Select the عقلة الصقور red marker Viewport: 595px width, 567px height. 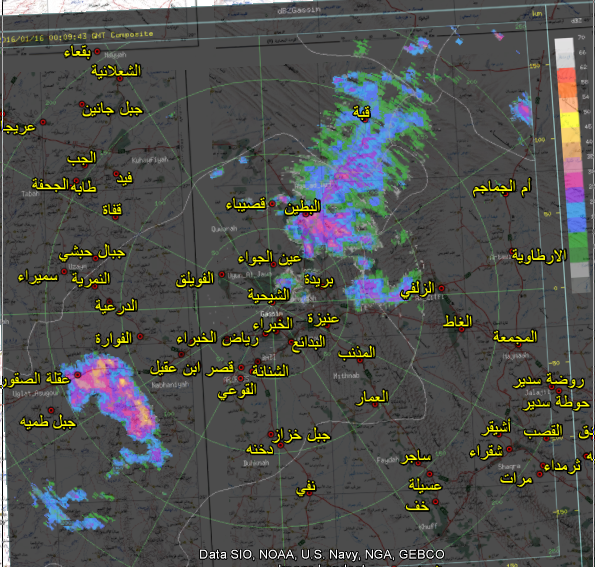(77, 375)
